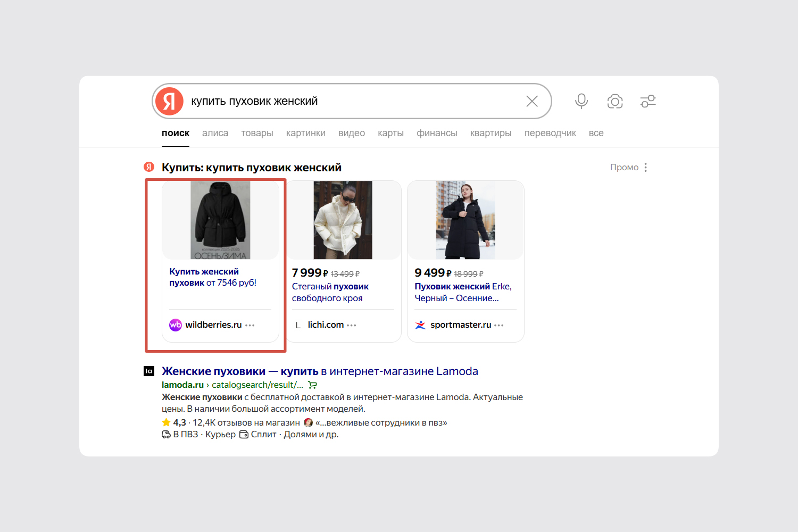Click the Lamoda shopping cart icon
The image size is (798, 532).
[312, 385]
